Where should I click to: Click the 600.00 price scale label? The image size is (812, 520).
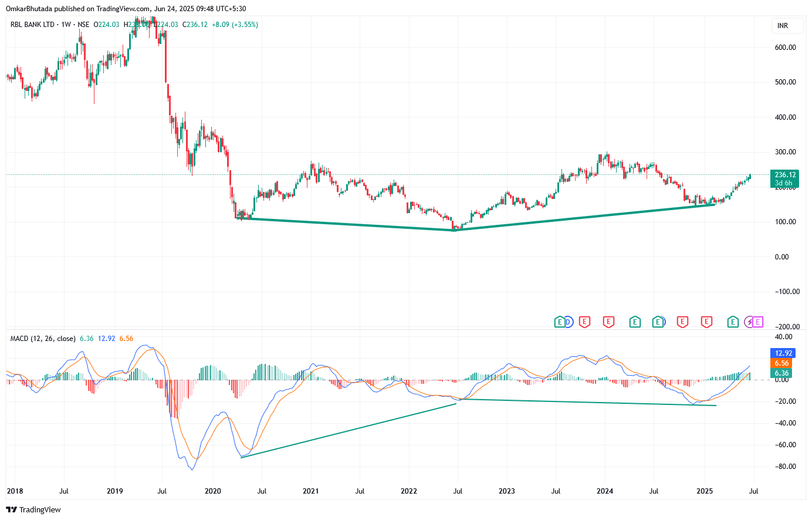pos(785,48)
